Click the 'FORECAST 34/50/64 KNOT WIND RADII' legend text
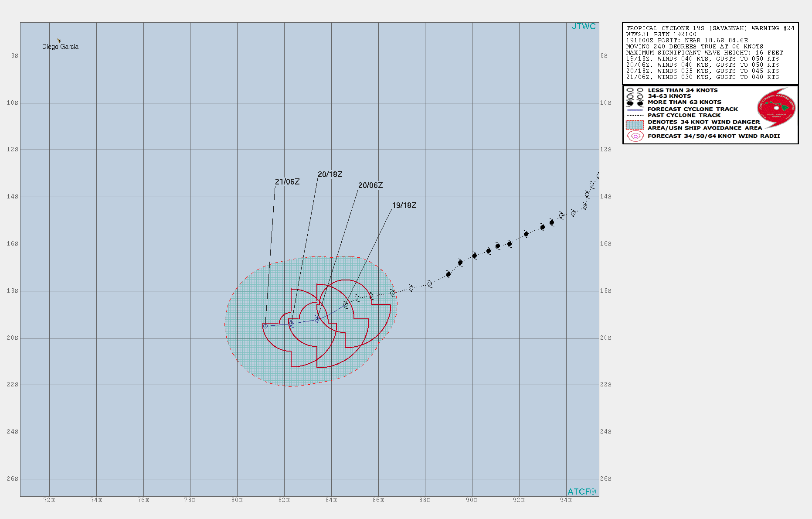 pos(713,136)
